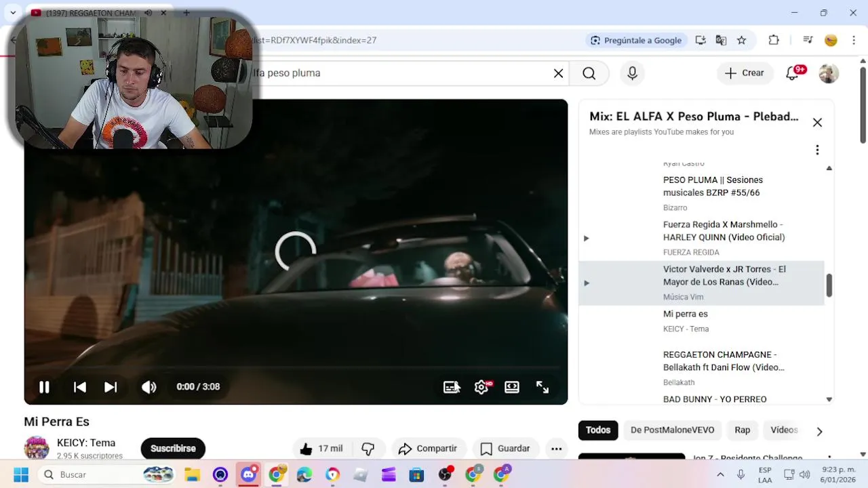Start voice search with microphone
Viewport: 868px width, 488px height.
point(632,73)
